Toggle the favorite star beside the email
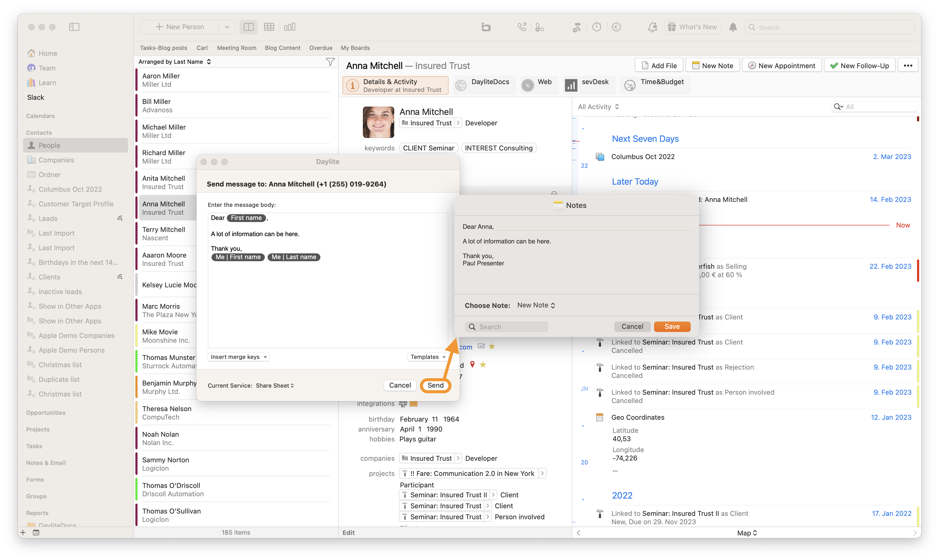This screenshot has width=939, height=560. tap(491, 346)
